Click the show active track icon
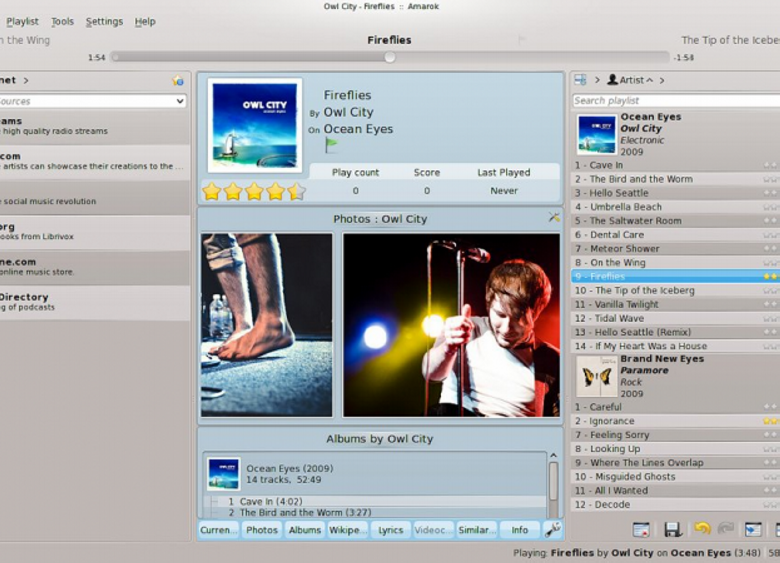Image resolution: width=780 pixels, height=563 pixels. [x=753, y=529]
